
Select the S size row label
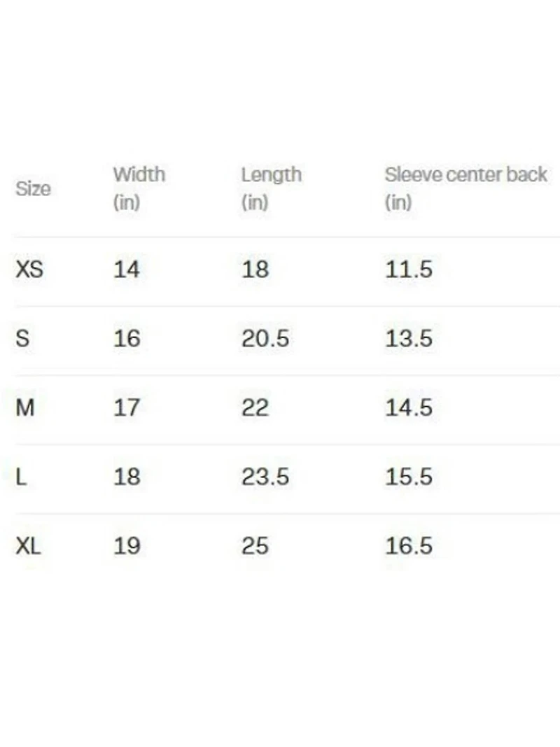22,338
